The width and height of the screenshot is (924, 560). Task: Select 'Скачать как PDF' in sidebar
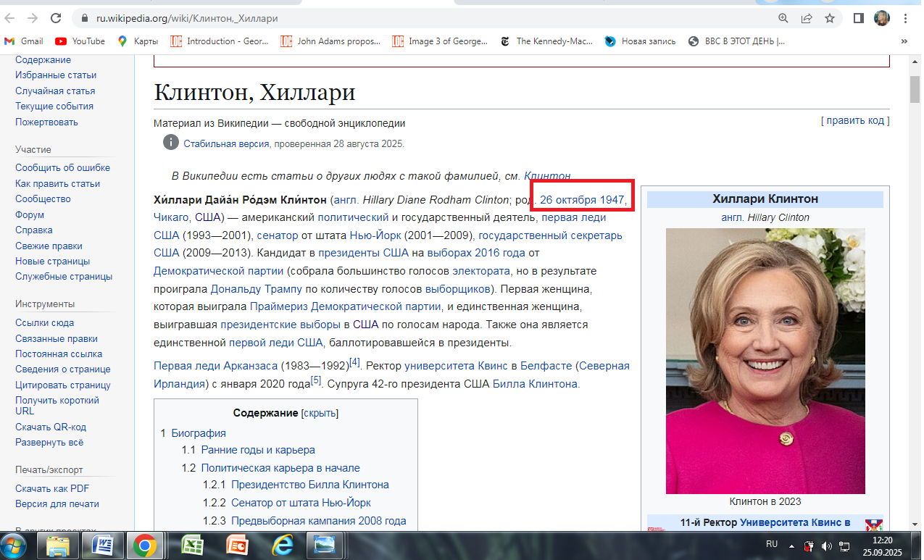(52, 488)
